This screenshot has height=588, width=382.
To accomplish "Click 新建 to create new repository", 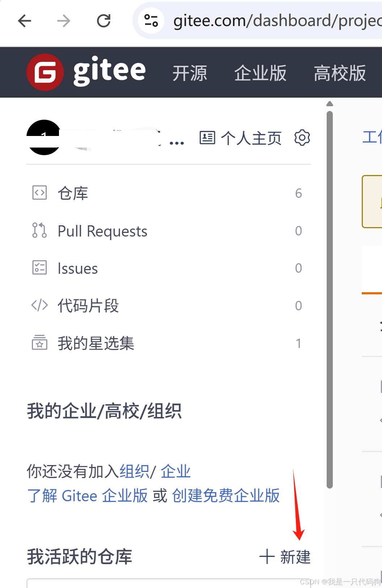I will (x=285, y=557).
